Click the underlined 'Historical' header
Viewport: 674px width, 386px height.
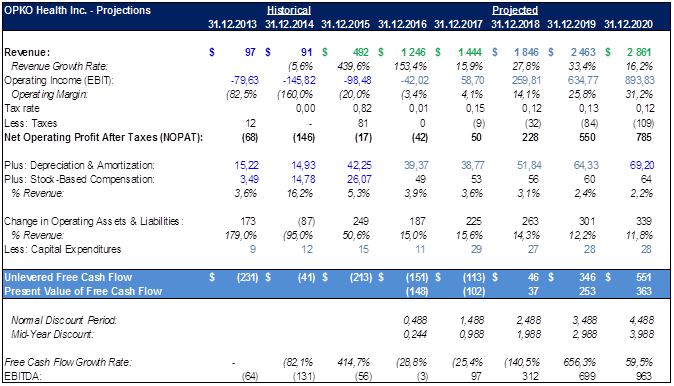pos(289,10)
